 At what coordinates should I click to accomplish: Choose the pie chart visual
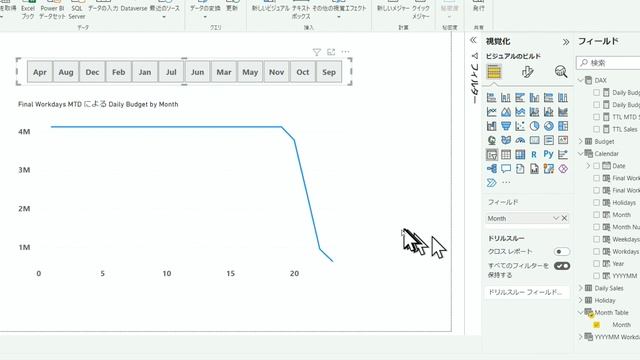[534, 126]
